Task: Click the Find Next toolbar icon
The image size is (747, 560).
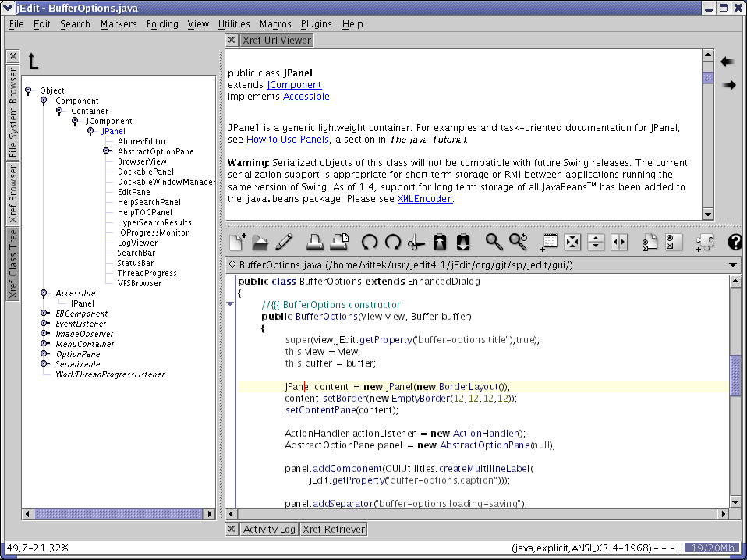Action: pyautogui.click(x=519, y=242)
